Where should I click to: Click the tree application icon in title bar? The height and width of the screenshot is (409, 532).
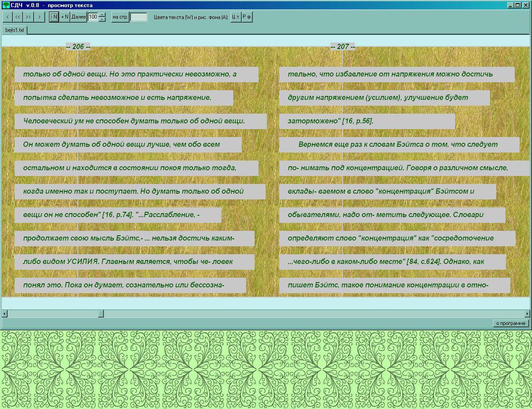tap(5, 5)
